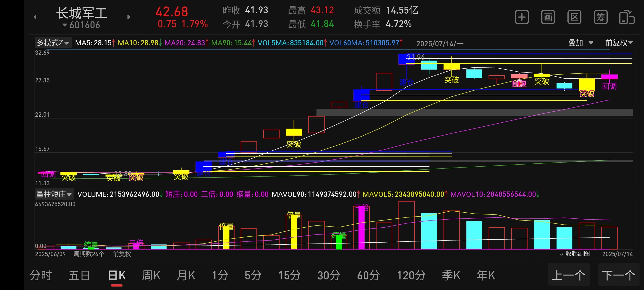The image size is (644, 290).
Task: Go to next stock with right arrow
Action: pyautogui.click(x=129, y=17)
